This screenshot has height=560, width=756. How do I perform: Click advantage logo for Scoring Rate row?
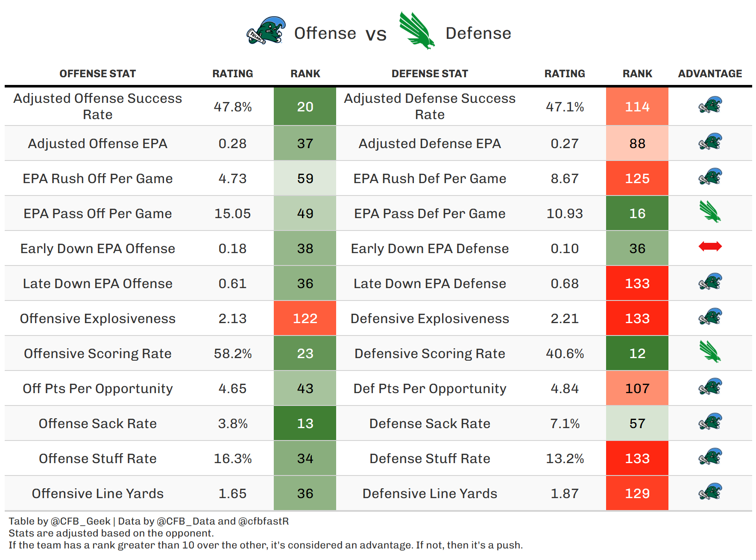(710, 352)
